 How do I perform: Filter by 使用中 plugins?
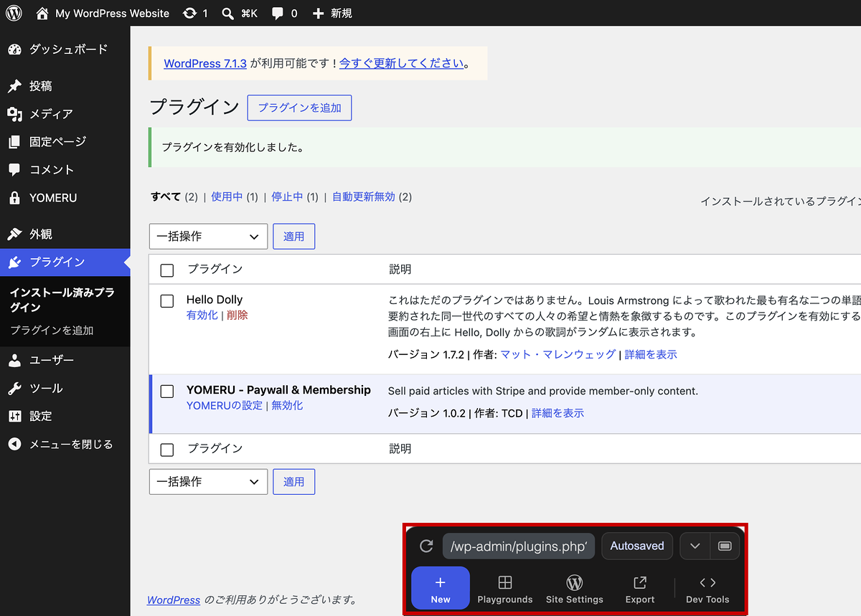click(x=227, y=196)
